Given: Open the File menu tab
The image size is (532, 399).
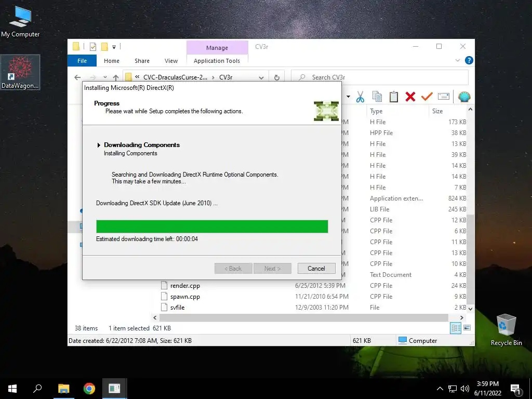Looking at the screenshot, I should pyautogui.click(x=82, y=61).
